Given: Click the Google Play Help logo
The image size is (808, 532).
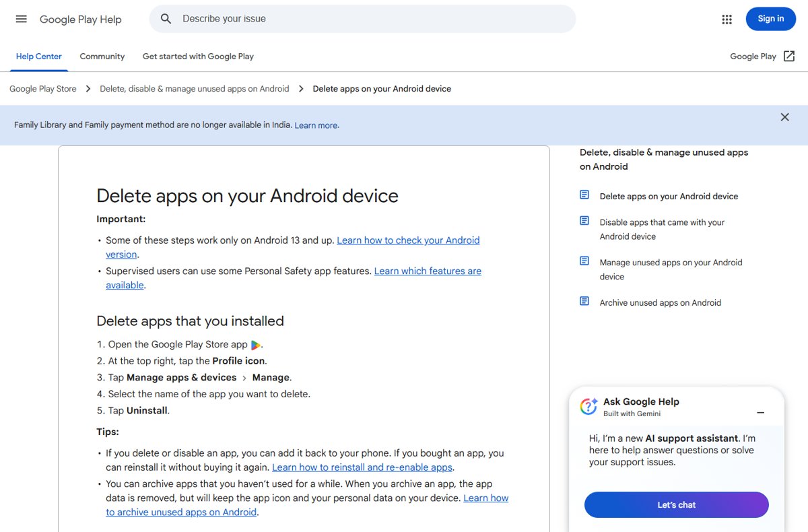Looking at the screenshot, I should coord(81,20).
